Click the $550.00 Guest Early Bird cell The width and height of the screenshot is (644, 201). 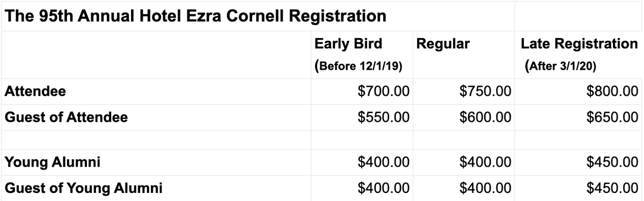coord(362,117)
